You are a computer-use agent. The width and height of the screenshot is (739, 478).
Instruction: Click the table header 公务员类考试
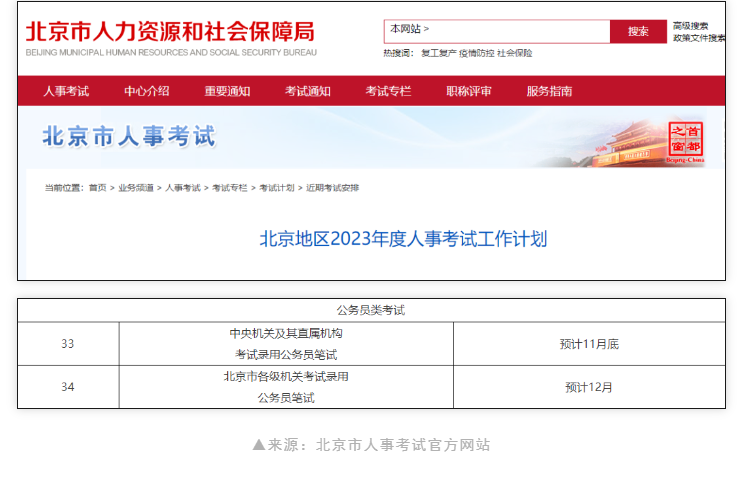point(371,310)
